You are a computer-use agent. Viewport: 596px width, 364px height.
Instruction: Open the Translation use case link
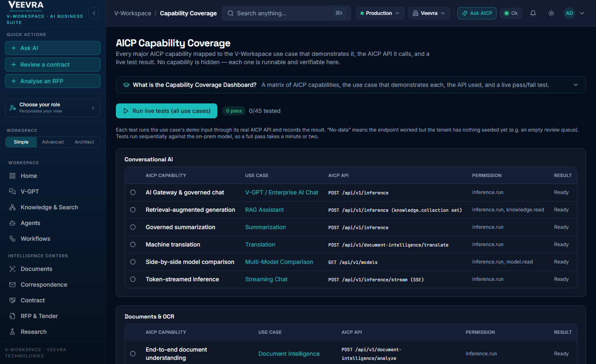(x=260, y=244)
